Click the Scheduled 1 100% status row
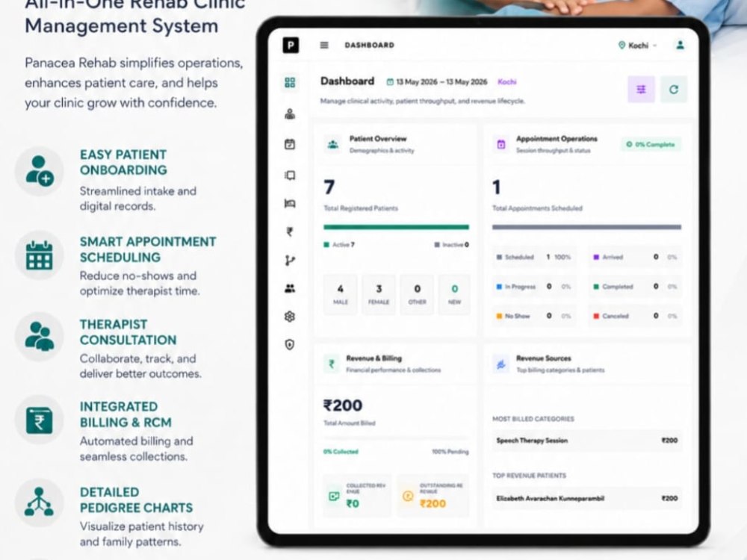The width and height of the screenshot is (747, 560). click(x=533, y=257)
